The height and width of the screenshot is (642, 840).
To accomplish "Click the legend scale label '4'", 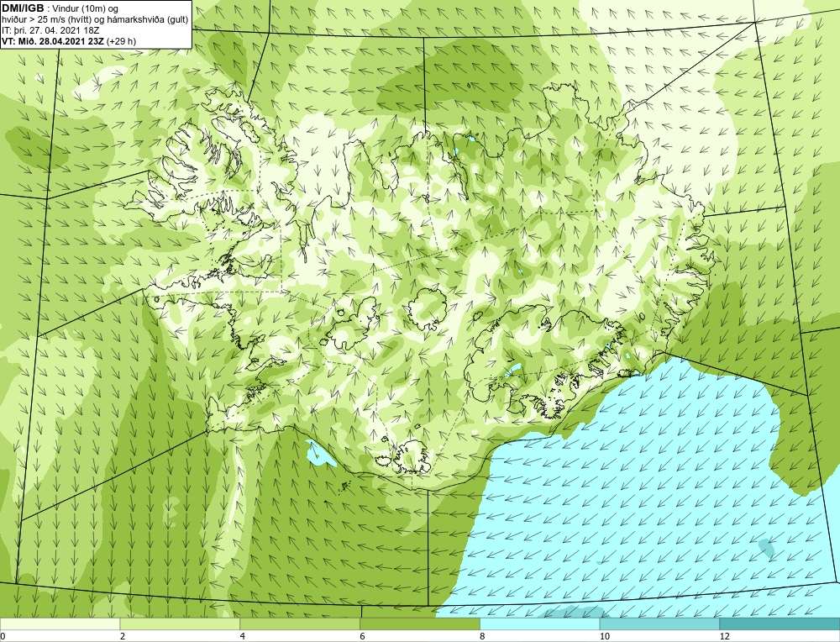I will coord(243,636).
